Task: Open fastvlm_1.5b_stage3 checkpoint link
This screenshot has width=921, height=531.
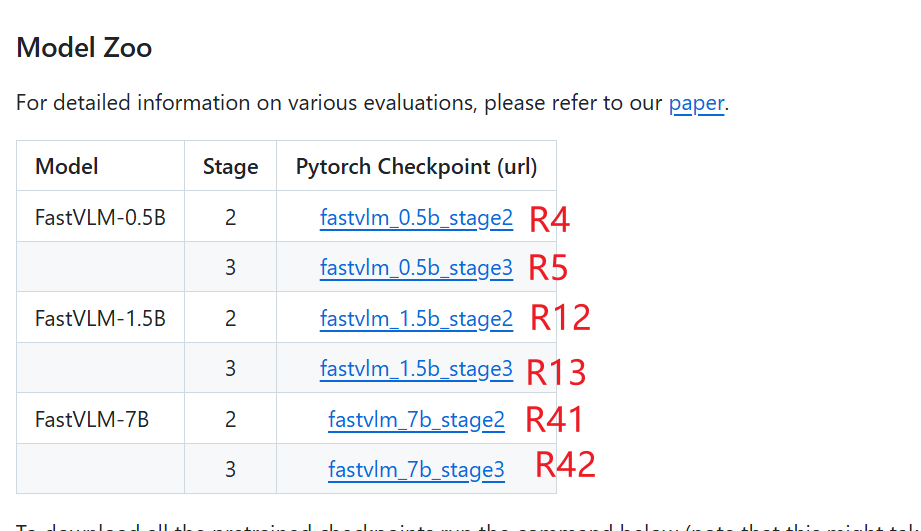Action: 416,369
